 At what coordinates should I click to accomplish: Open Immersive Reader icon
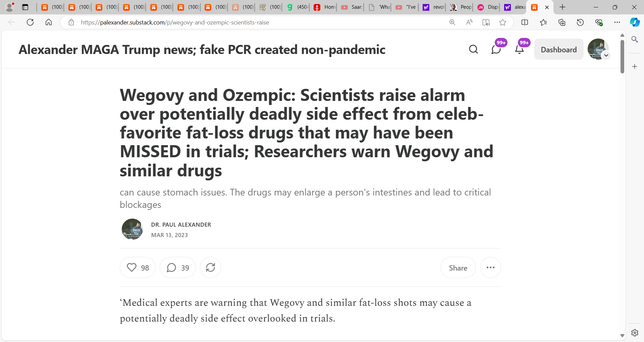point(486,22)
